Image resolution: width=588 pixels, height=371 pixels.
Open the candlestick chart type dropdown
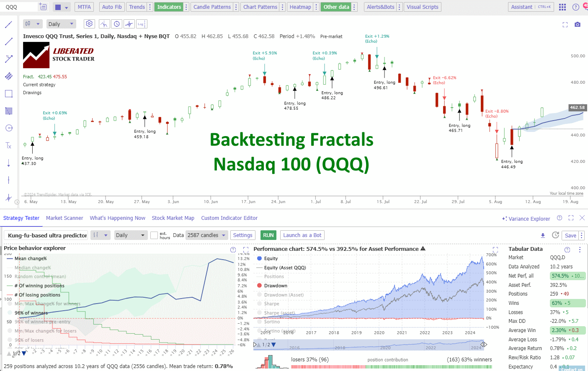click(32, 24)
